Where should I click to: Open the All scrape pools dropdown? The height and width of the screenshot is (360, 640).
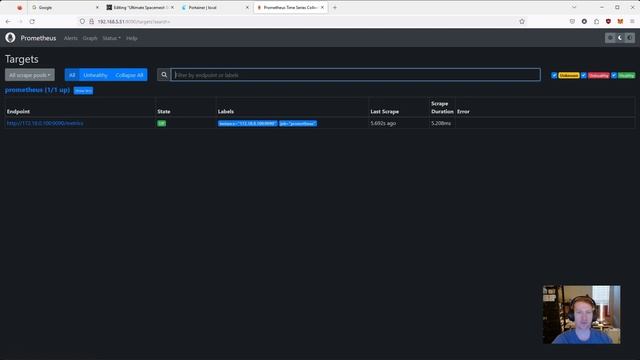tap(30, 75)
